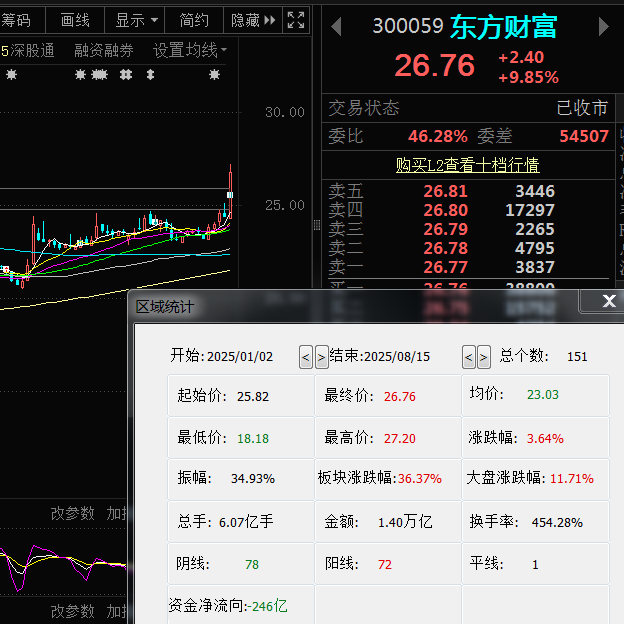
Task: Move end date forward one day
Action: click(484, 357)
